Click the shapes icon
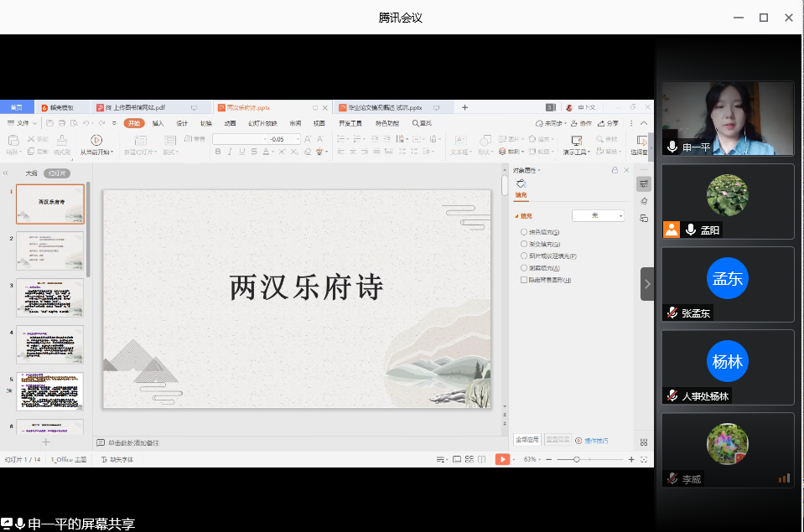 pos(485,140)
